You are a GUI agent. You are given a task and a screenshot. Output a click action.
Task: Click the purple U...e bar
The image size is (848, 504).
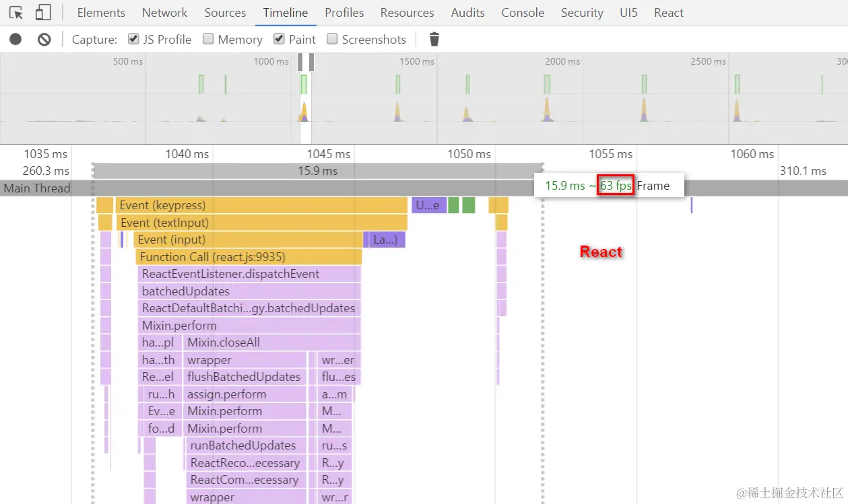coord(429,205)
